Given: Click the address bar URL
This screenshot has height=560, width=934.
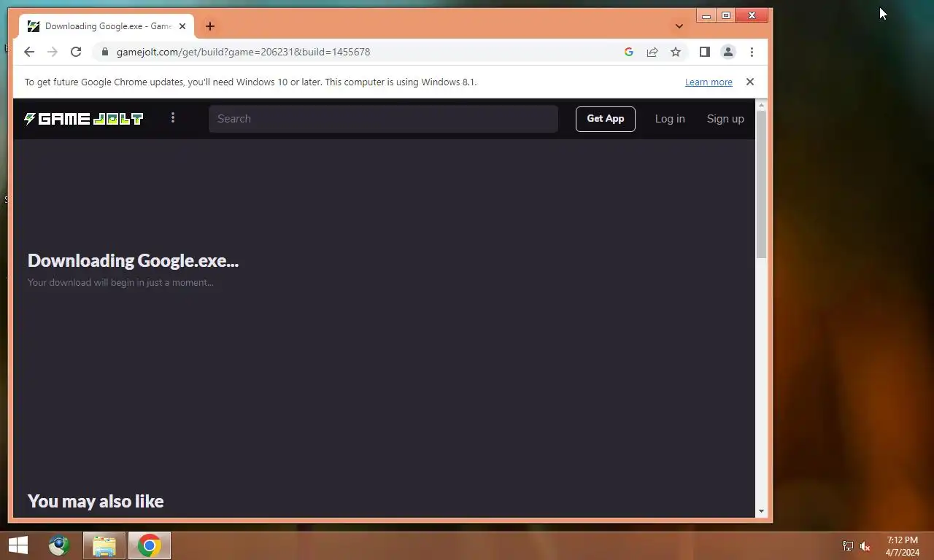Looking at the screenshot, I should pos(243,52).
